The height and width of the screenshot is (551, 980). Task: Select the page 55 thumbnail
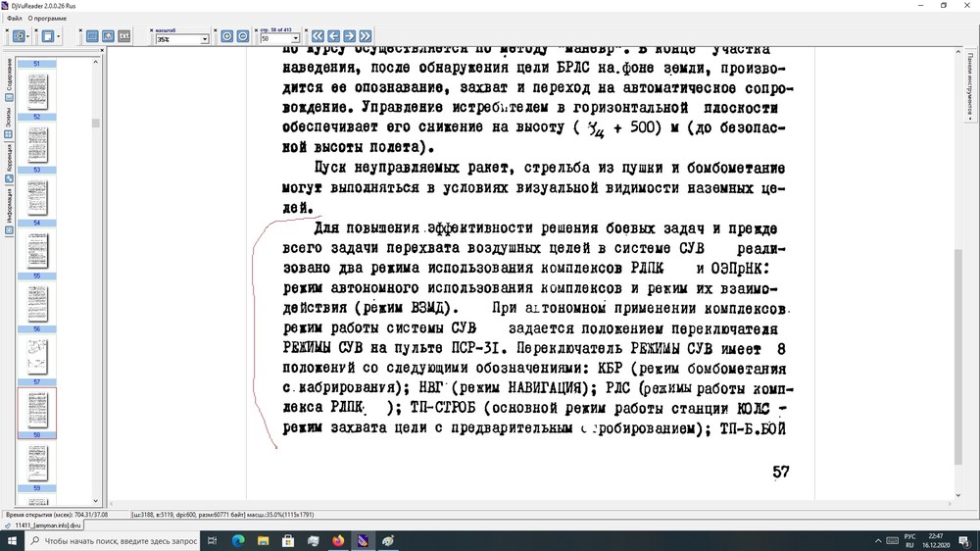click(37, 253)
